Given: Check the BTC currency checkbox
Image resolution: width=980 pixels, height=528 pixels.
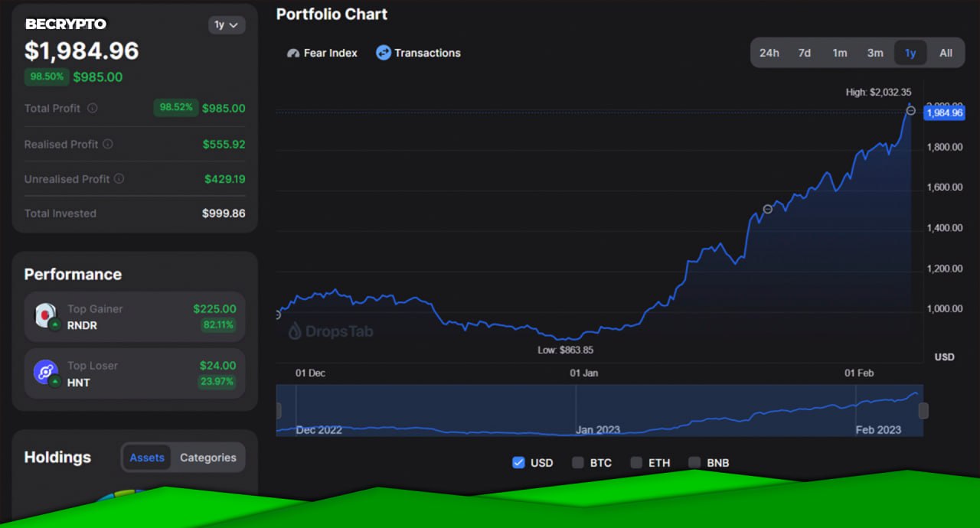Looking at the screenshot, I should coord(578,462).
